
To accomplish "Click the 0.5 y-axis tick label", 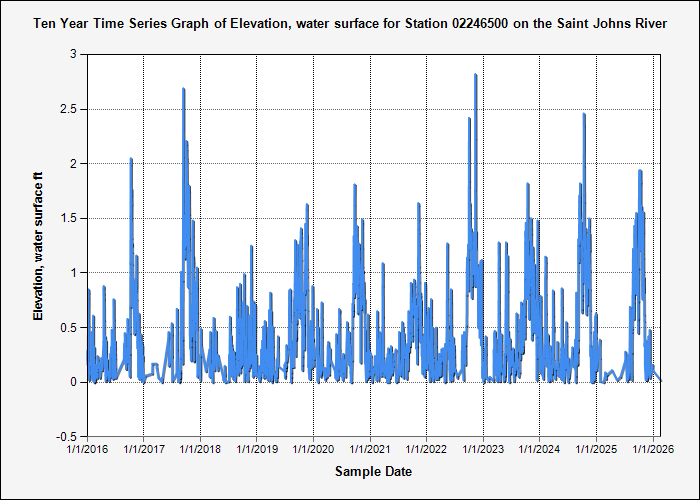I will coord(68,327).
